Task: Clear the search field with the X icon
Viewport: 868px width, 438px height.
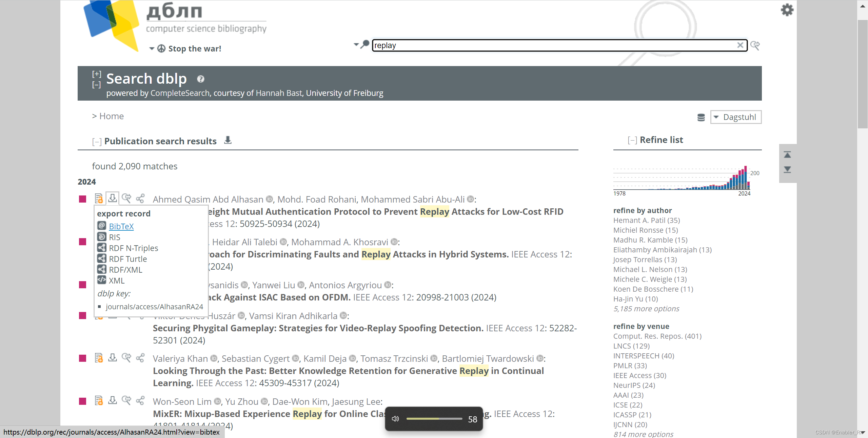Action: click(740, 45)
